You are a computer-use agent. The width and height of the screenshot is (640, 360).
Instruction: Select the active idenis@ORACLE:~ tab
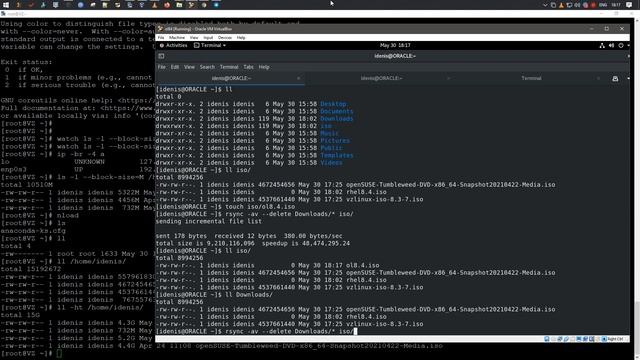pyautogui.click(x=230, y=78)
